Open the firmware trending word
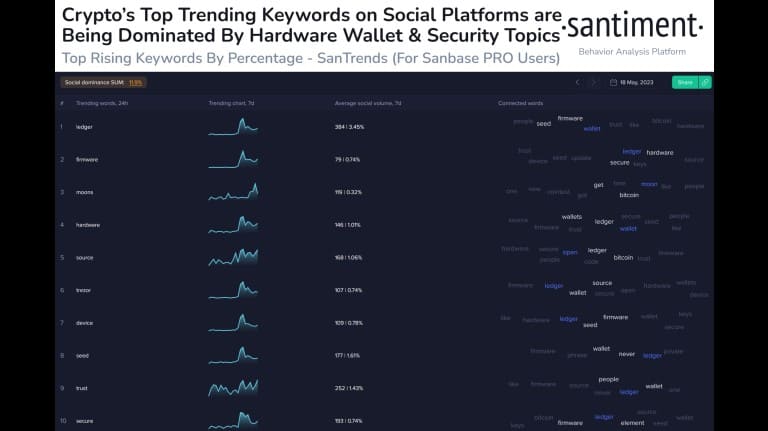Viewport: 768px width, 431px height. click(87, 160)
